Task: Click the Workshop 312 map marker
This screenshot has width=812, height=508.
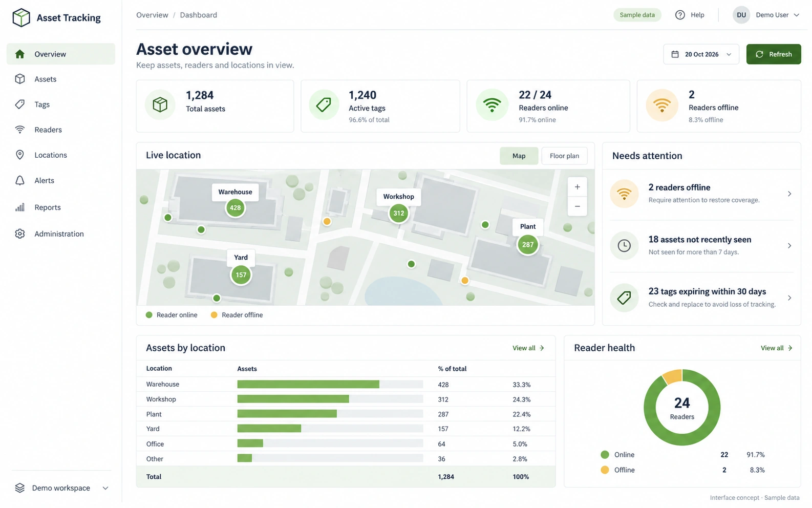Action: click(398, 213)
